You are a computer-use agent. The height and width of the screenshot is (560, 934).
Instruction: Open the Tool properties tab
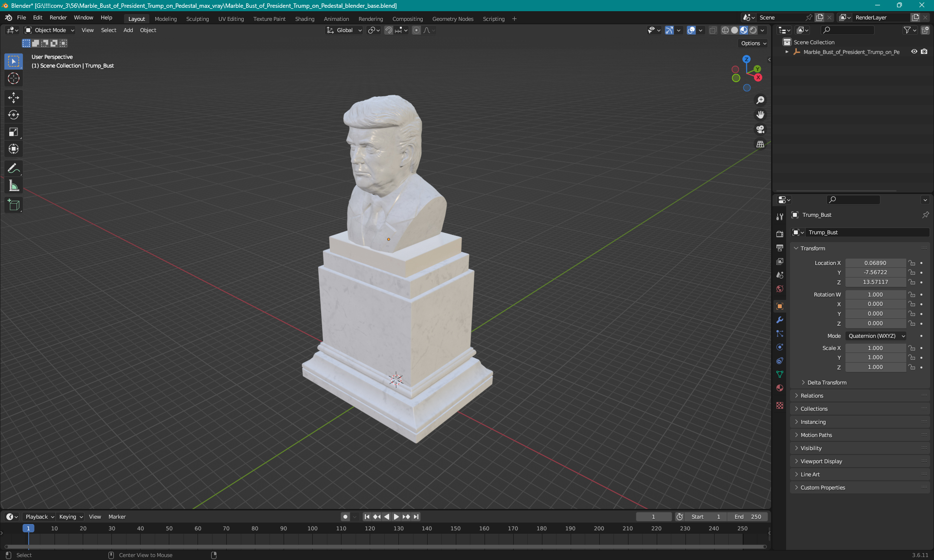(x=780, y=216)
